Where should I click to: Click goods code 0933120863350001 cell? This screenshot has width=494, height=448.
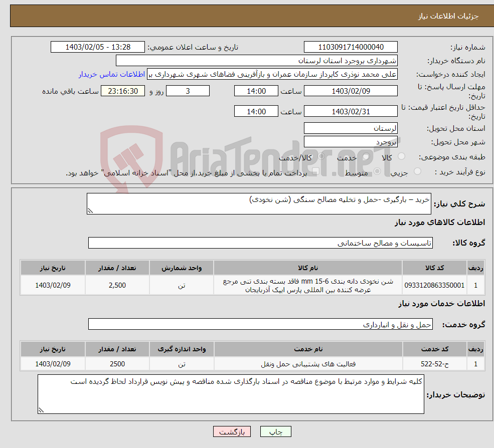coord(434,285)
